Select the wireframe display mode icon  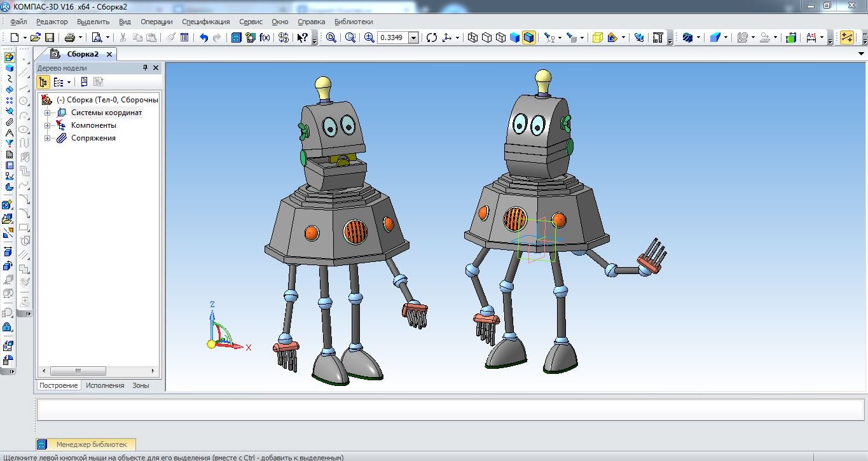[472, 38]
